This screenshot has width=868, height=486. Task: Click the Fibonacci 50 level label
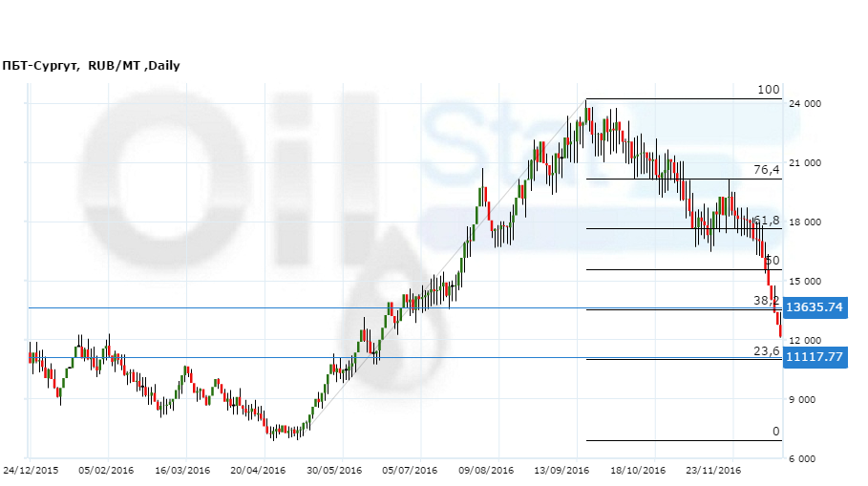point(773,260)
